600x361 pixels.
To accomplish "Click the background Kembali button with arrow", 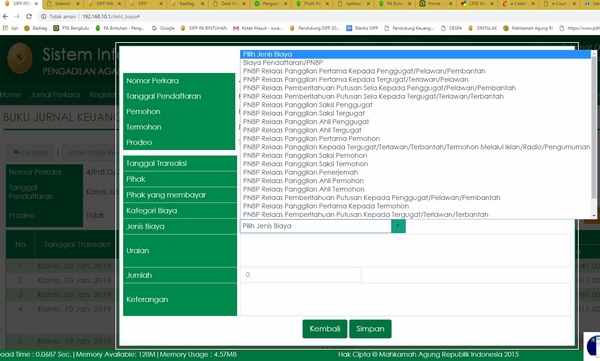I will (x=30, y=153).
